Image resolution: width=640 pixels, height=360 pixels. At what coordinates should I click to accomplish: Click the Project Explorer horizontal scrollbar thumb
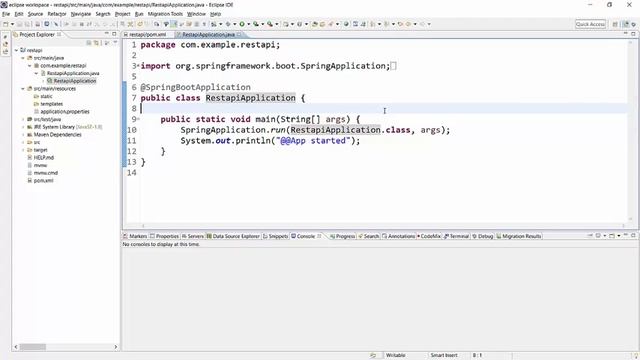[33, 347]
